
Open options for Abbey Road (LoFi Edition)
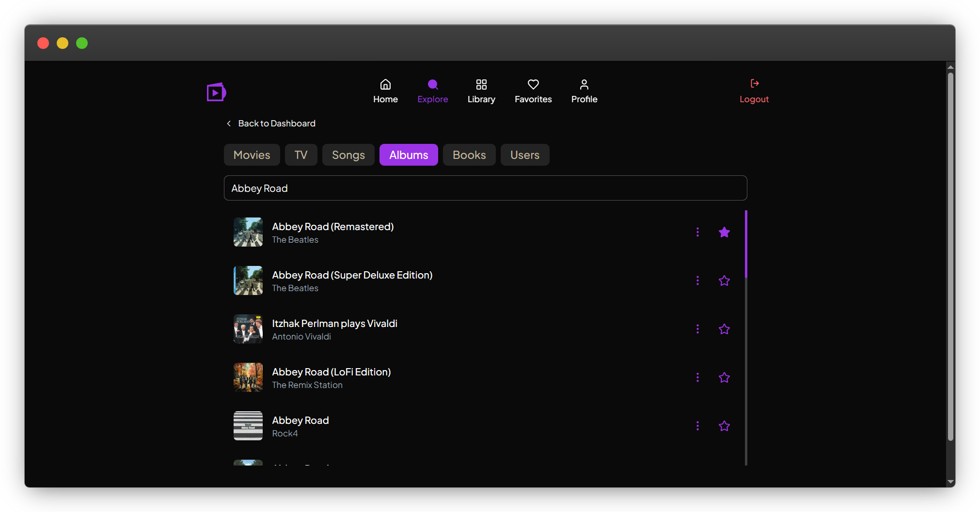tap(697, 377)
